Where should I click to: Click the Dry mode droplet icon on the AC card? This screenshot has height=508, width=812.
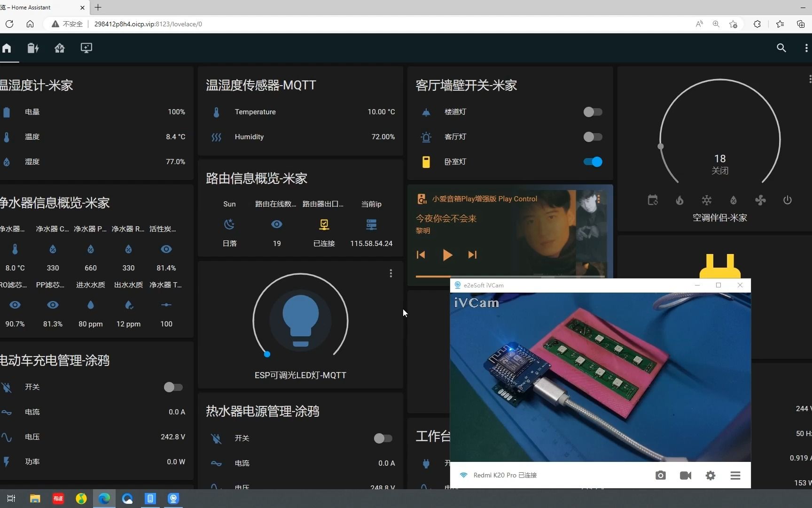click(734, 200)
